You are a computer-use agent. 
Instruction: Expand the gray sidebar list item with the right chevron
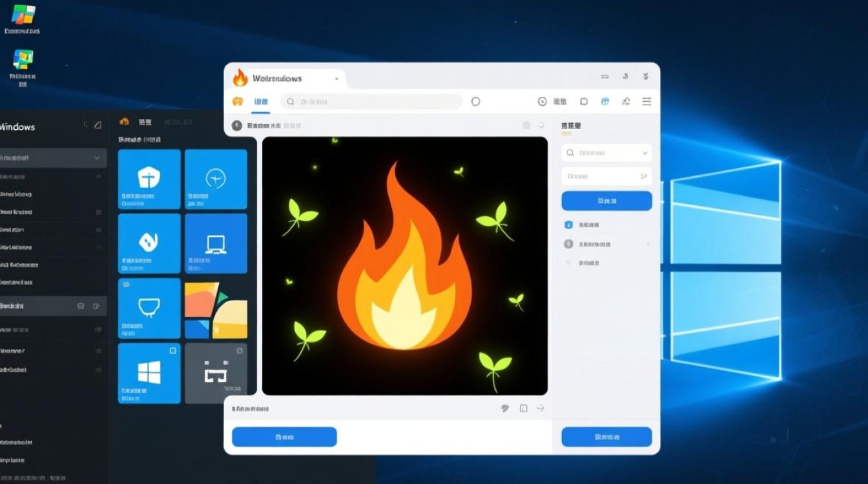point(649,244)
